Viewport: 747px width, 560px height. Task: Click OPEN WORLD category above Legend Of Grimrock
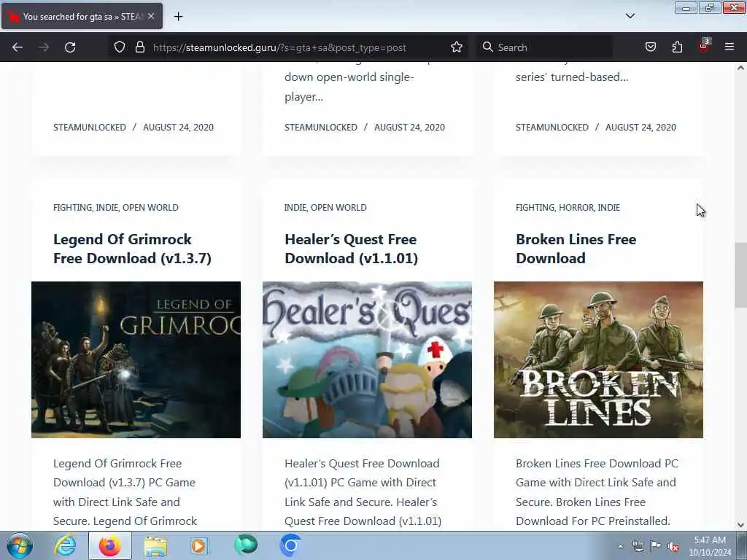coord(150,208)
